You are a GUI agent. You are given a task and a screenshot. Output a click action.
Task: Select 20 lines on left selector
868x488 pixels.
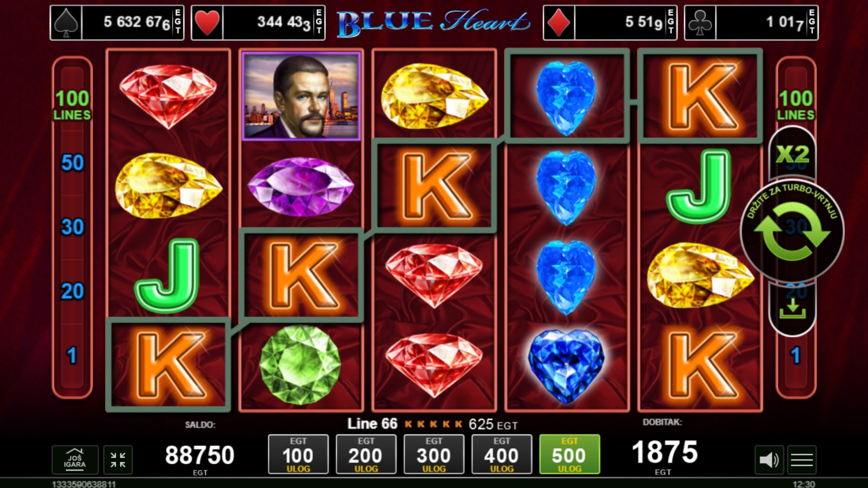point(72,291)
